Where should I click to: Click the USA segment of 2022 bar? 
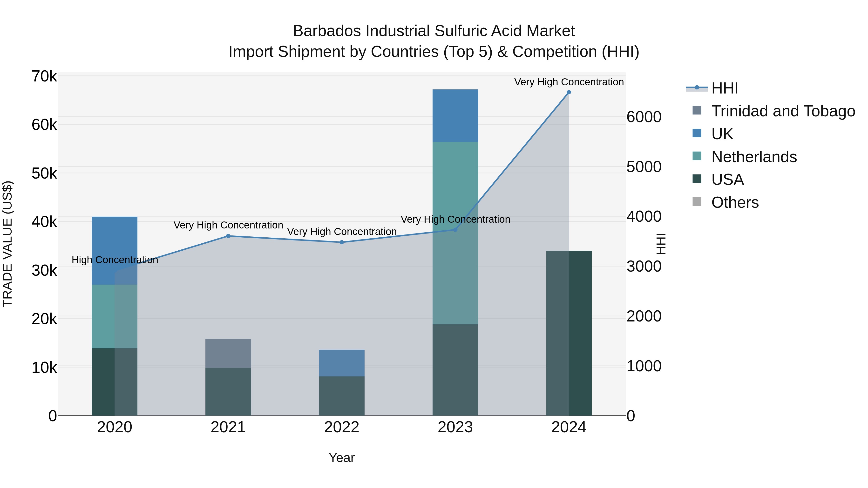tap(342, 396)
